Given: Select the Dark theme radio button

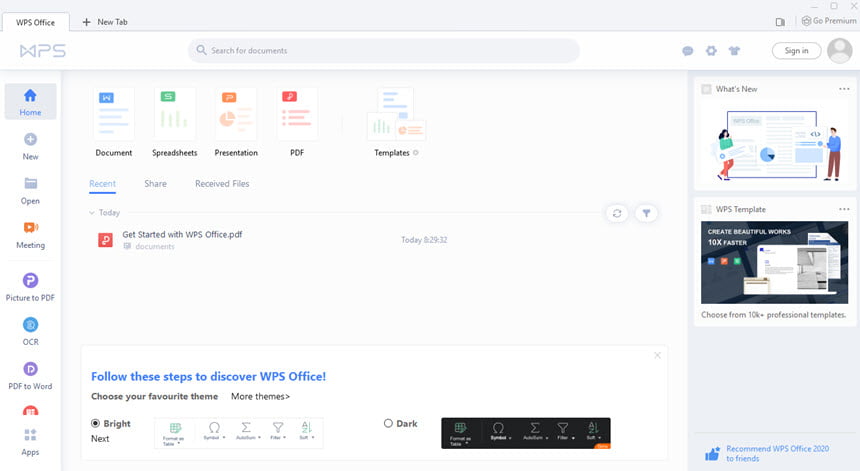Looking at the screenshot, I should (388, 423).
